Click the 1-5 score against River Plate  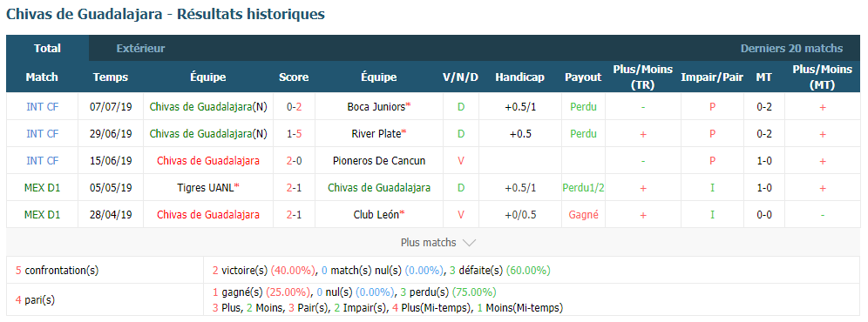[x=294, y=133]
